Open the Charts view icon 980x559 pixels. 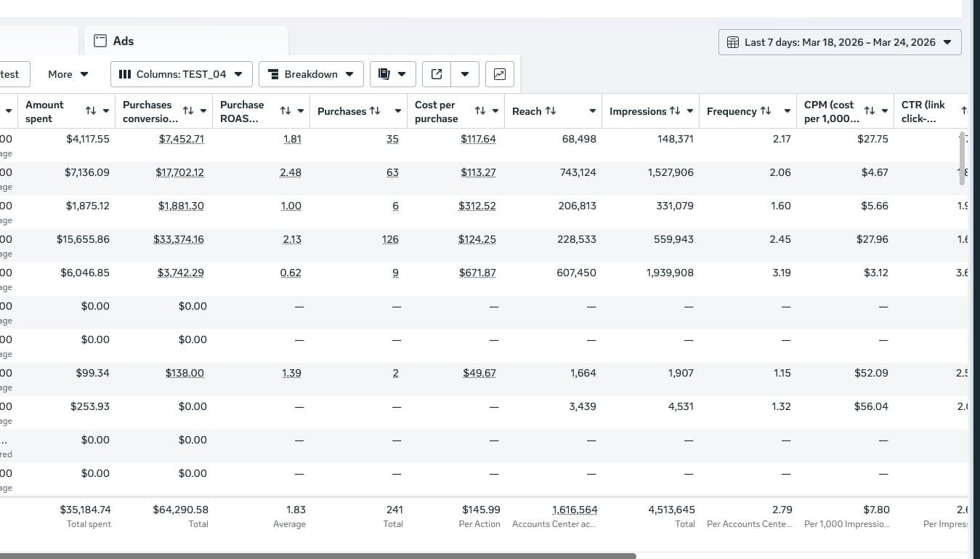click(x=500, y=74)
